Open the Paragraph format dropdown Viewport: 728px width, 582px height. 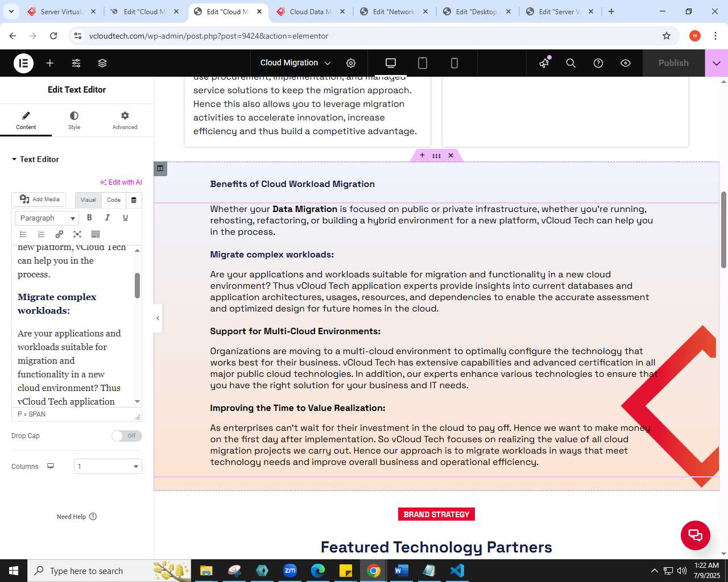click(46, 218)
